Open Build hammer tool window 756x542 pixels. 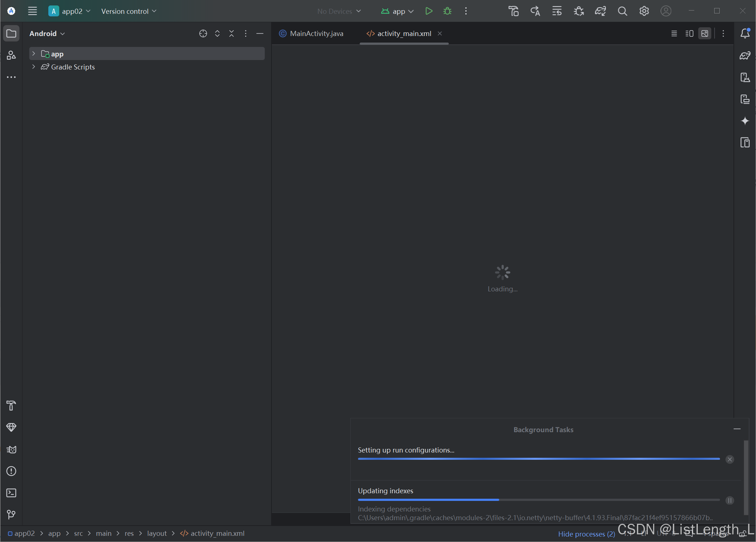click(11, 406)
